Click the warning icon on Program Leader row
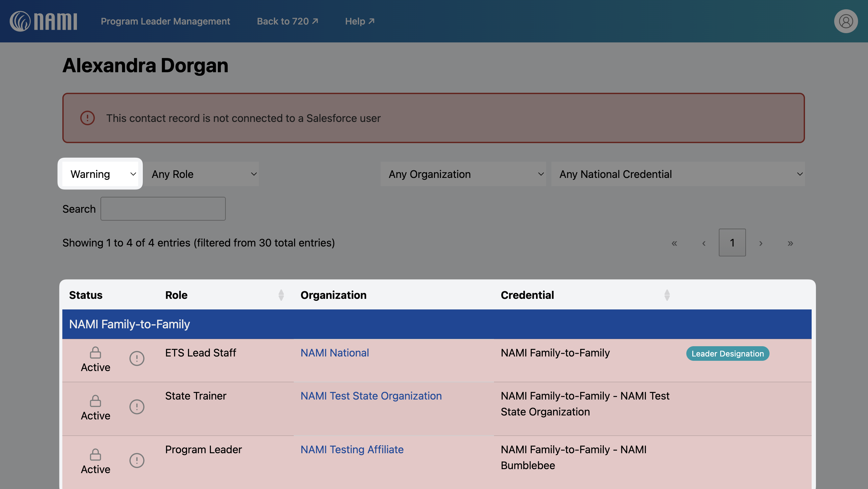Viewport: 868px width, 489px height. [137, 460]
